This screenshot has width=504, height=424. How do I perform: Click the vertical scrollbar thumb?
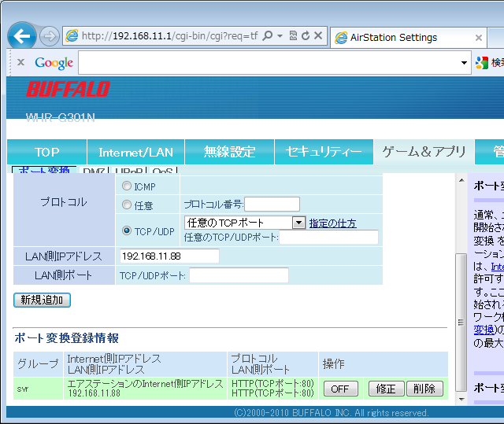pyautogui.click(x=461, y=323)
